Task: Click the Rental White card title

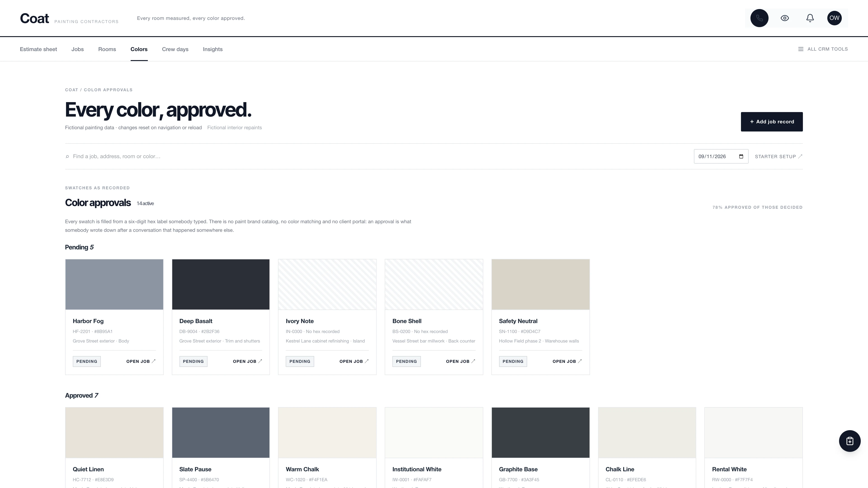Action: tap(729, 469)
